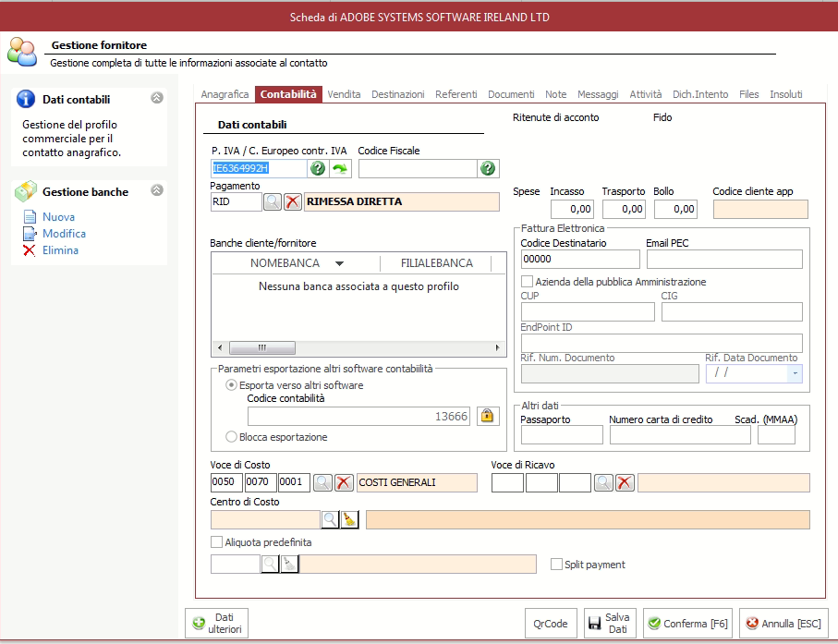Click the Gestione banche money icon
The width and height of the screenshot is (838, 644).
(x=26, y=191)
